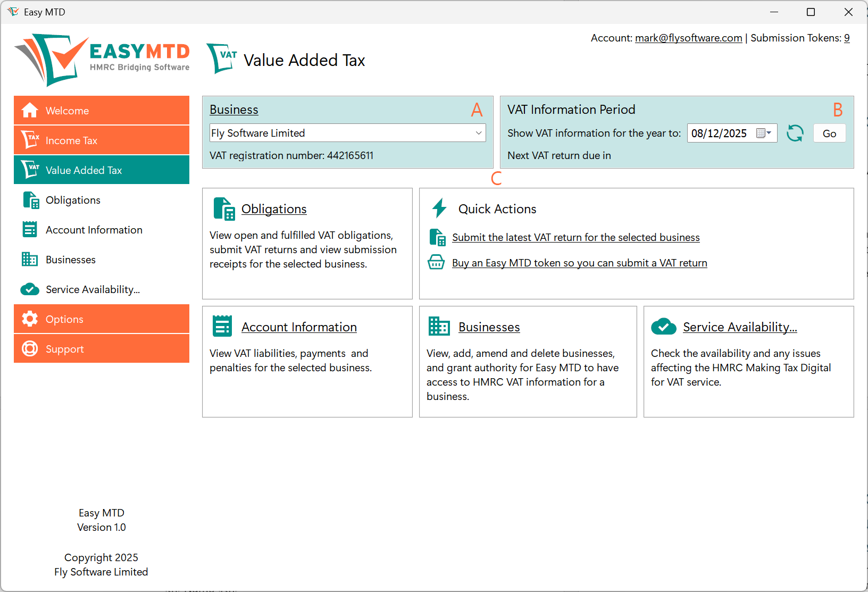
Task: Click the refresh icon beside the date field
Action: pyautogui.click(x=795, y=133)
